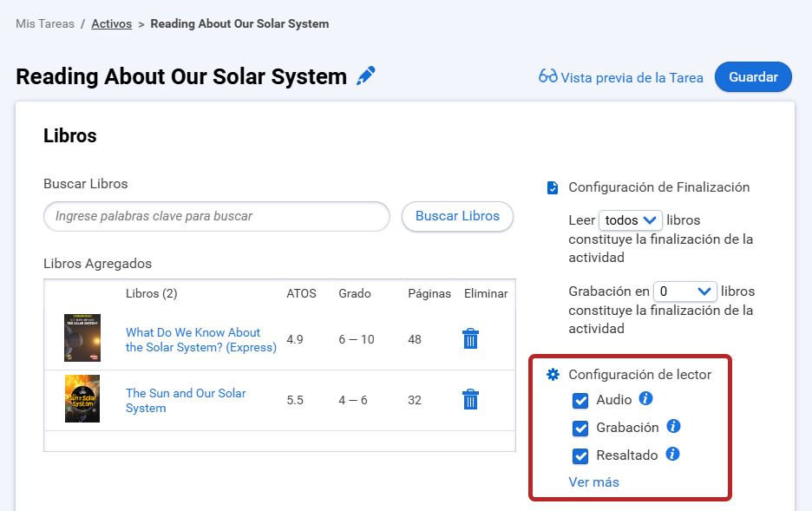The width and height of the screenshot is (812, 511).
Task: Go to Activos breadcrumb link
Action: tap(111, 23)
